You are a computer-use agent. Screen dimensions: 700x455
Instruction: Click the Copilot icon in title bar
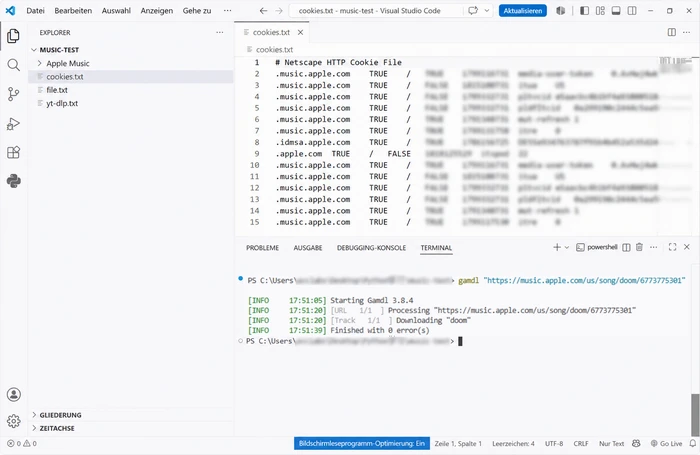click(x=561, y=11)
